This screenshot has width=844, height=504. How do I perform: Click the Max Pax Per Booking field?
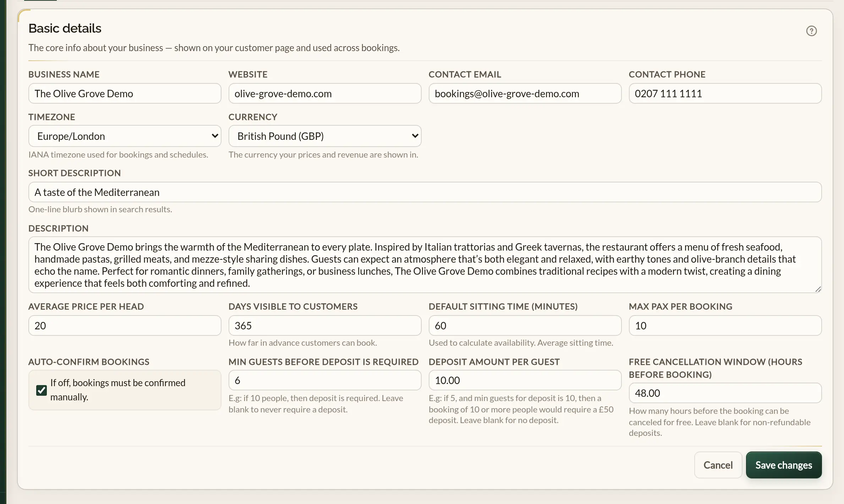tap(725, 325)
